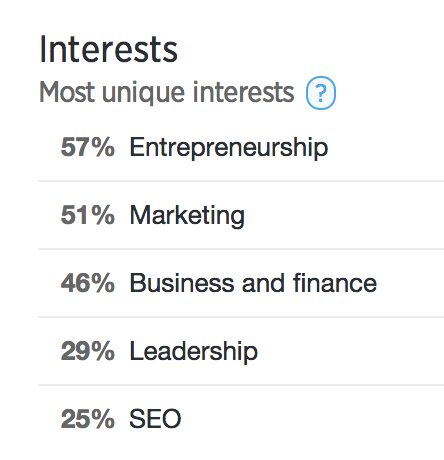The width and height of the screenshot is (444, 460).
Task: Select the Marketing interest label
Action: (x=187, y=216)
